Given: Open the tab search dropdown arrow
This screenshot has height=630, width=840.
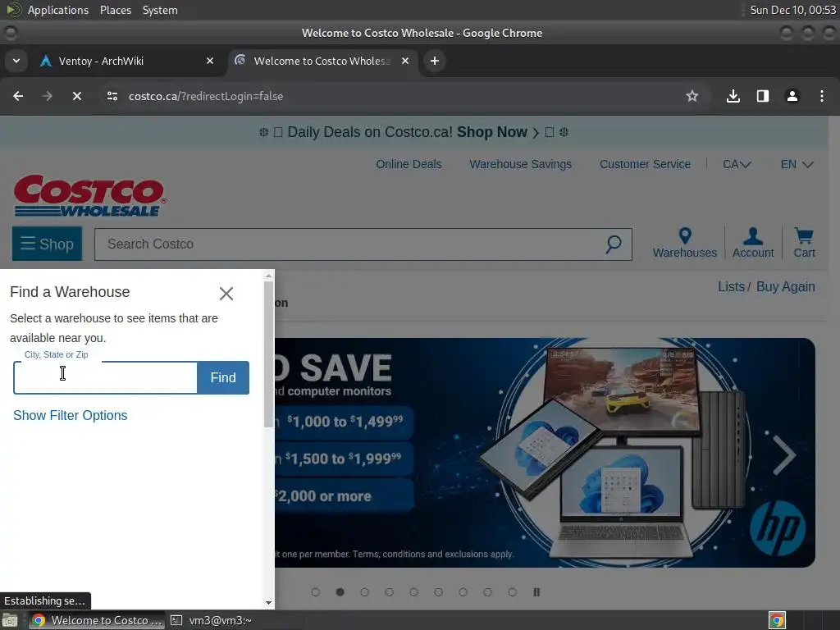Looking at the screenshot, I should [x=16, y=61].
